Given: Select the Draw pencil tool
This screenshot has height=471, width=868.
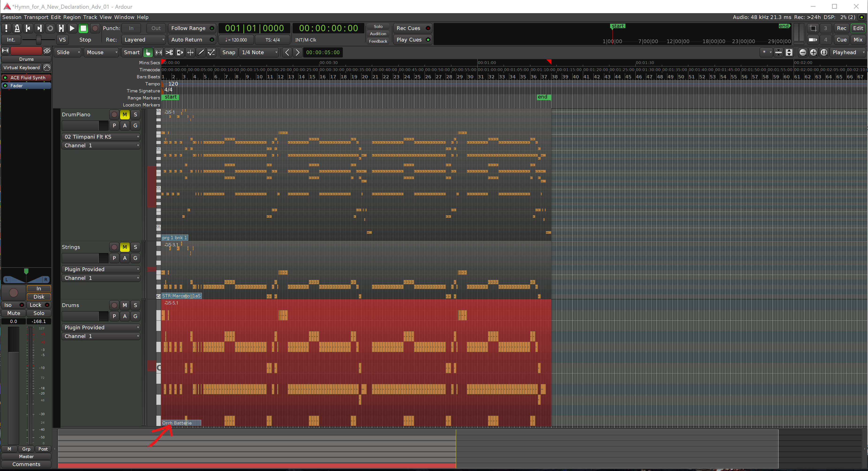Looking at the screenshot, I should pyautogui.click(x=201, y=52).
